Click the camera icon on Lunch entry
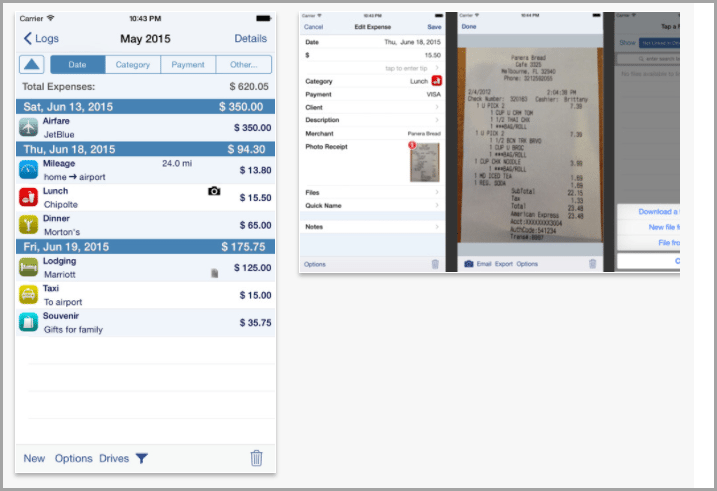 coord(214,190)
